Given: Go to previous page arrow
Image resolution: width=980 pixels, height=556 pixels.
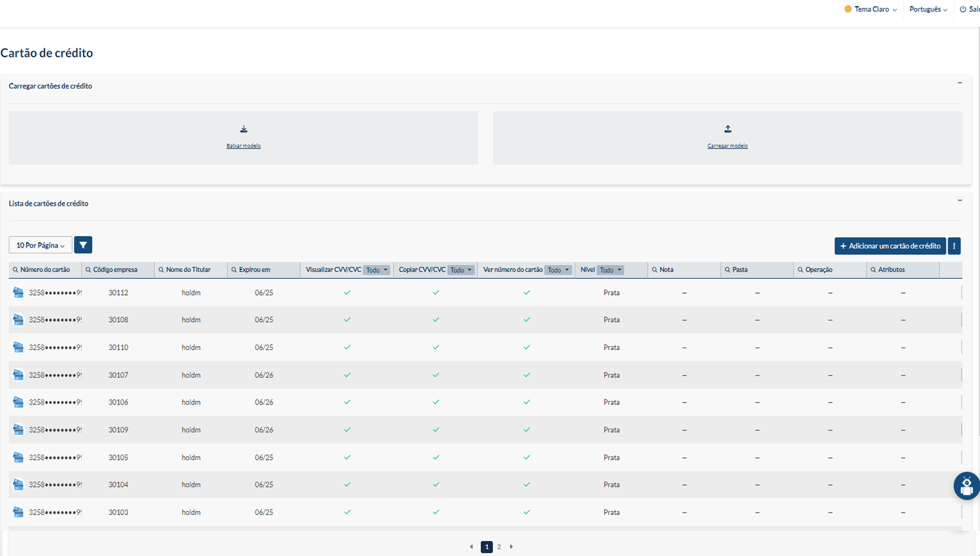Looking at the screenshot, I should pos(472,547).
